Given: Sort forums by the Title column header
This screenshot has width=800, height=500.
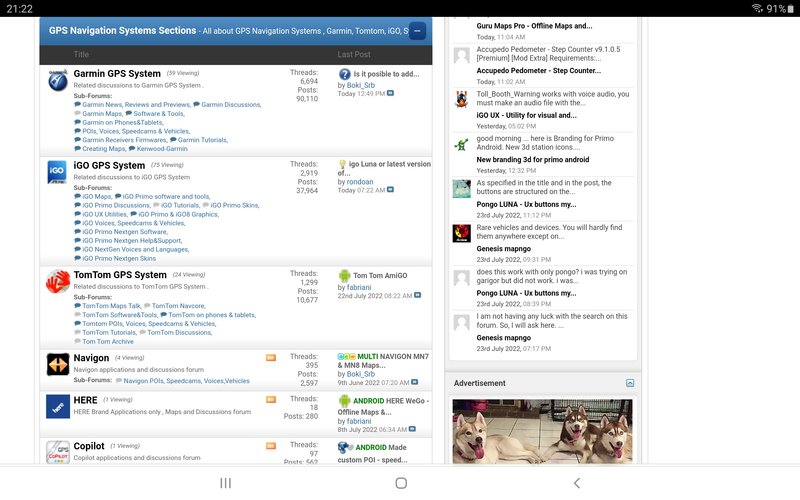Looking at the screenshot, I should coord(81,55).
